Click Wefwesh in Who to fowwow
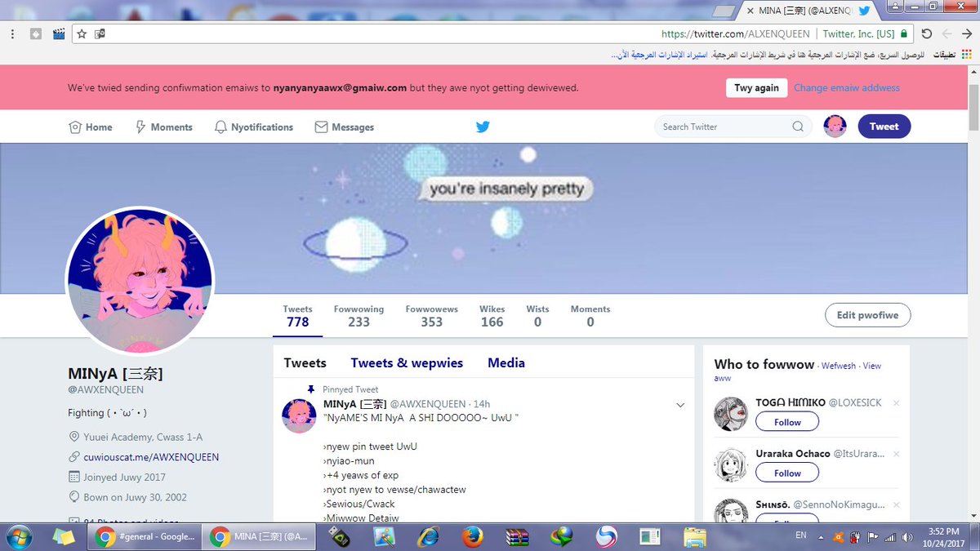 (x=839, y=366)
